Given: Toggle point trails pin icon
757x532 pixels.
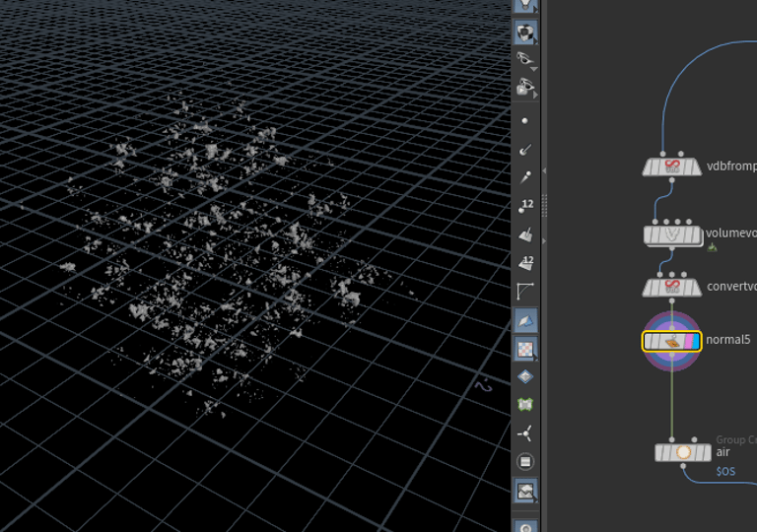Looking at the screenshot, I should (525, 177).
